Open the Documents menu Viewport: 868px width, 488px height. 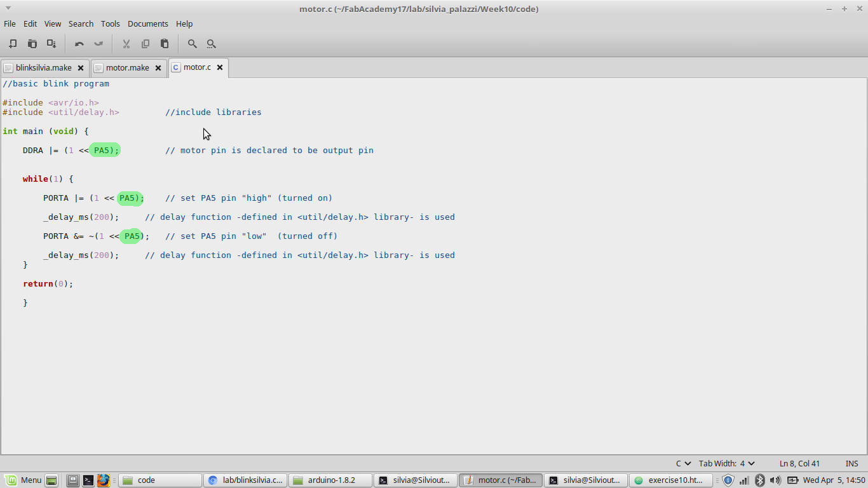point(148,24)
